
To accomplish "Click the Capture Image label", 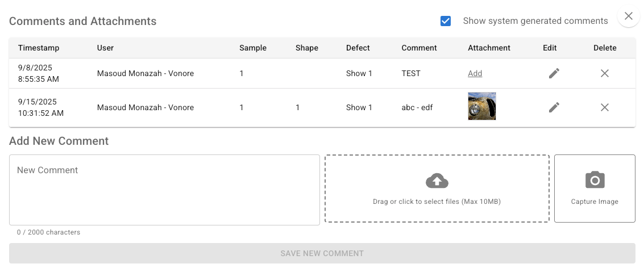I will click(x=595, y=202).
